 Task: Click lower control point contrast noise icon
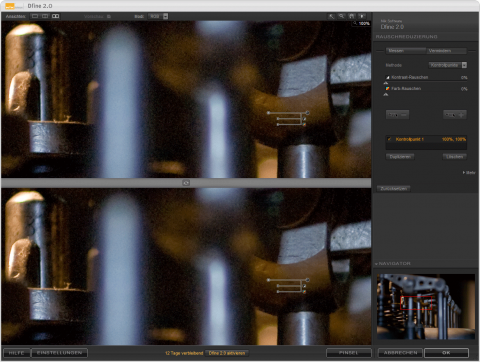point(304,286)
